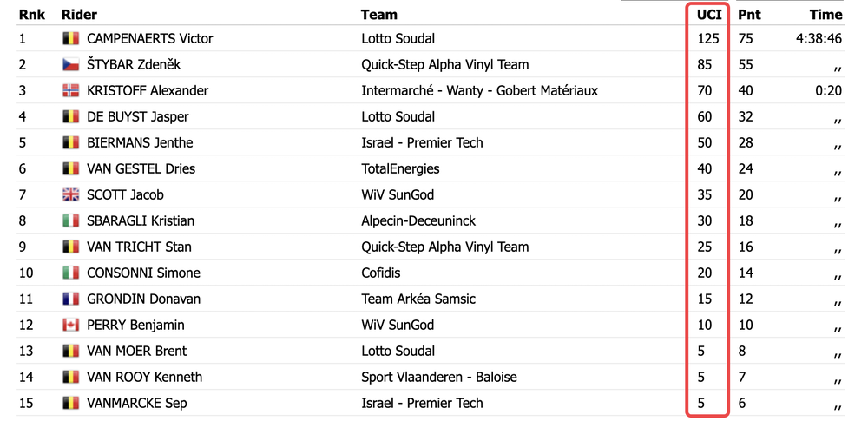Open Intermarché - Wanty - Gobert Matériaux team

click(479, 91)
